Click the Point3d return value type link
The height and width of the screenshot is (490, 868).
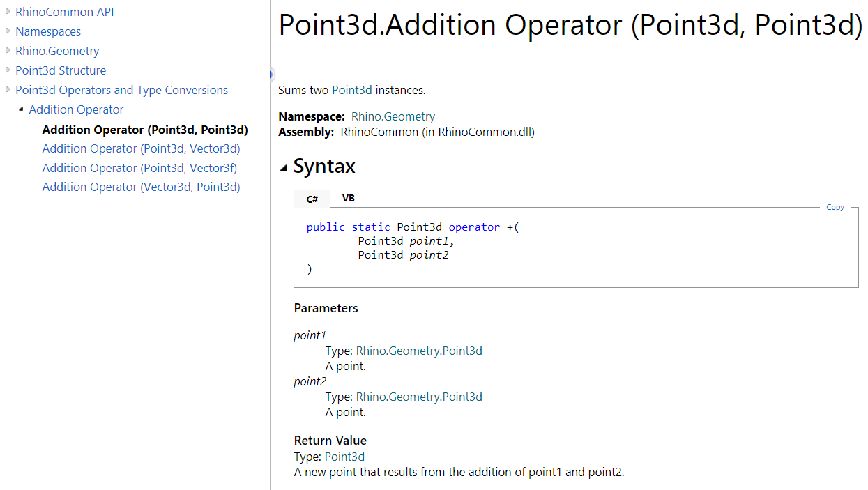pyautogui.click(x=344, y=457)
